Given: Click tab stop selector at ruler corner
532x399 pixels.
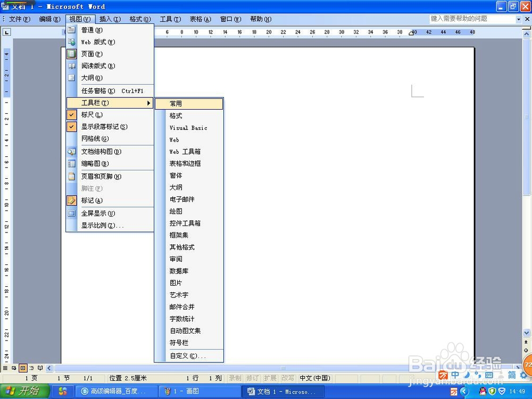Looking at the screenshot, I should point(6,32).
